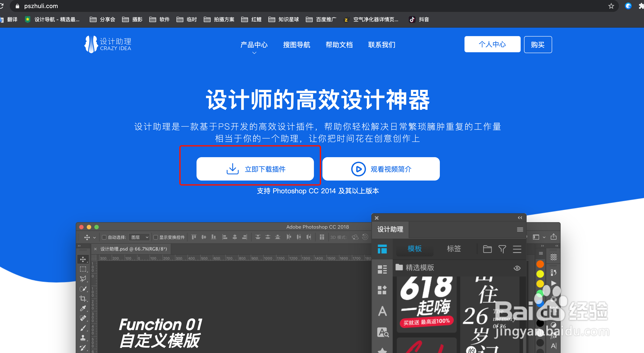Viewport: 644px width, 353px height.
Task: Expand the Photoshop toolbox with double arrows
Action: click(79, 246)
